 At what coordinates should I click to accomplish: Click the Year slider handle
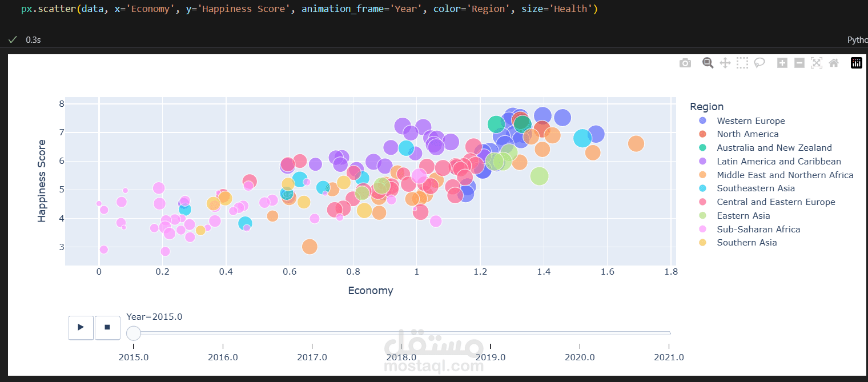[134, 333]
